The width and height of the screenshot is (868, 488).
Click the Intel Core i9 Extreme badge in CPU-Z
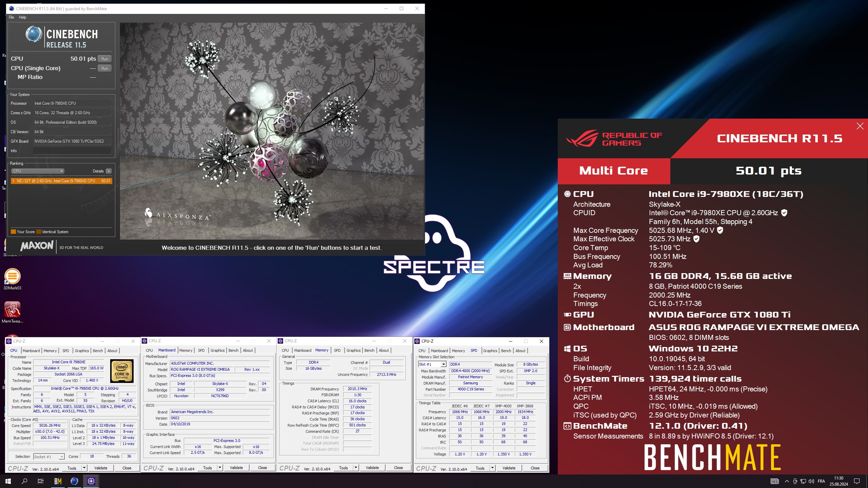tap(122, 371)
